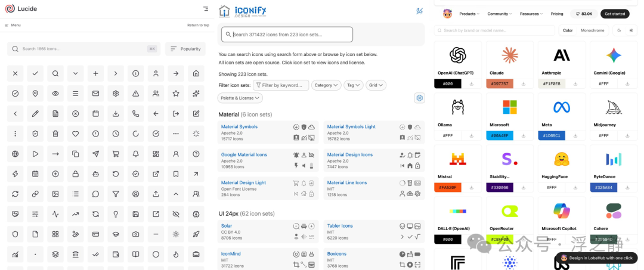Screen dimensions: 644x270
Task: Choose the padlock icon in Lucide grid
Action: (x=76, y=174)
